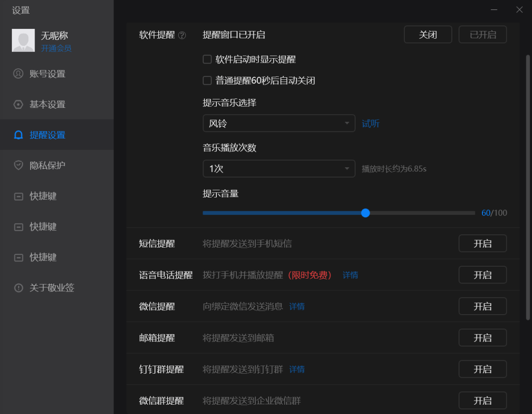Image resolution: width=532 pixels, height=414 pixels.
Task: Go to 关于敬业签 page
Action: pyautogui.click(x=52, y=288)
